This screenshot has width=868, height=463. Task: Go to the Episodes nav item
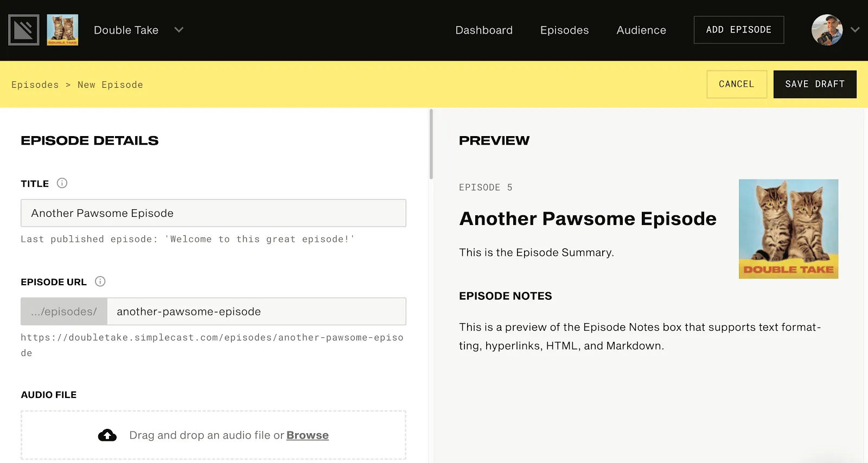[564, 30]
